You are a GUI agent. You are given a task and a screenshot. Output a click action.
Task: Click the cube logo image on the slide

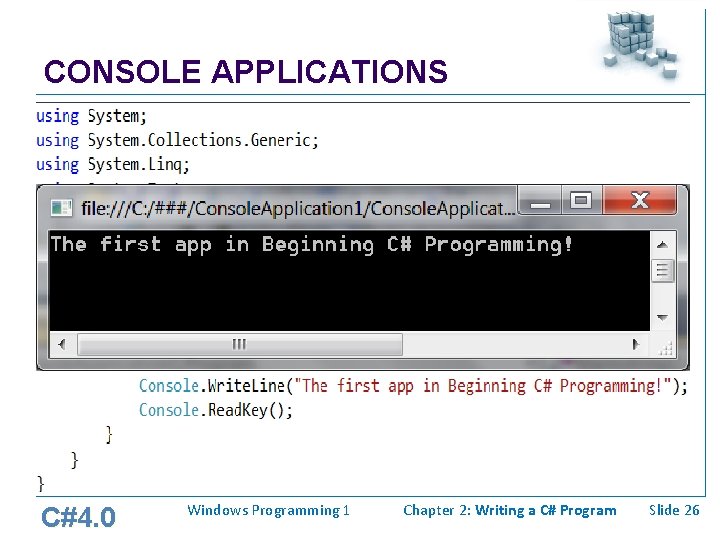pos(641,43)
